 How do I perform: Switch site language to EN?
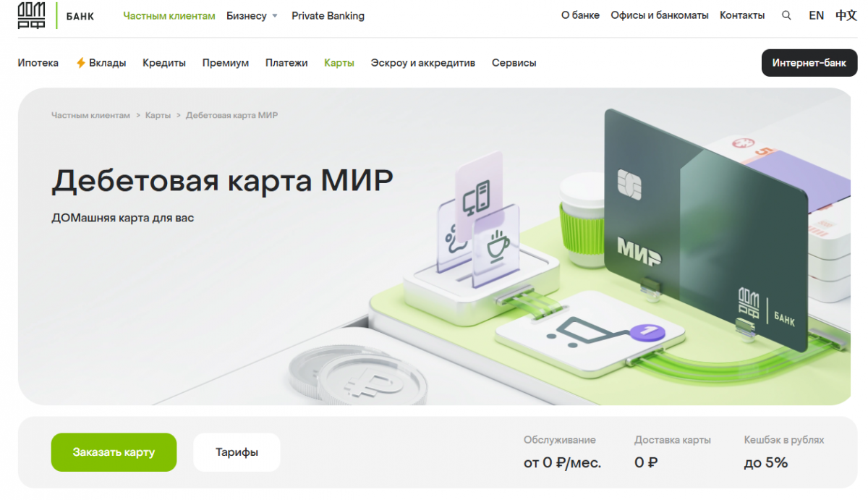[x=816, y=16]
